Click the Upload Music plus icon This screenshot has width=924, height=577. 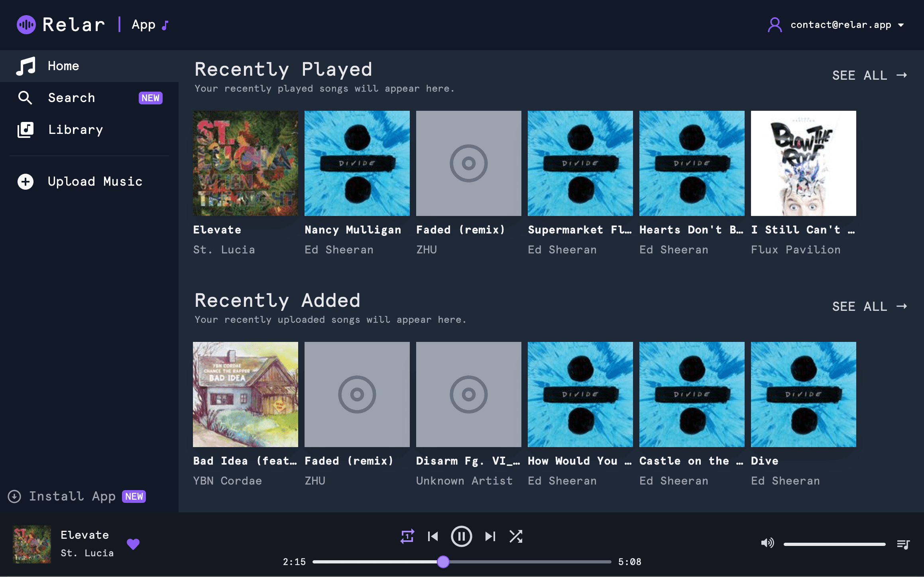26,182
